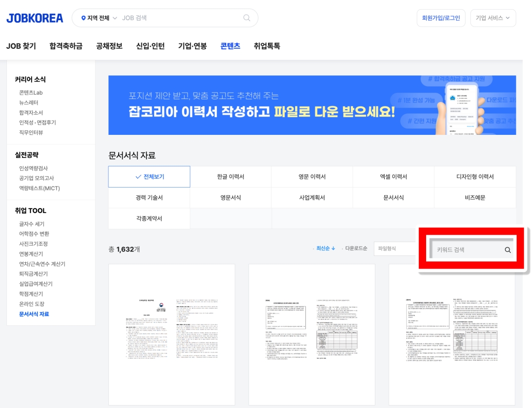
Task: Sort documents by 최신순
Action: [326, 249]
